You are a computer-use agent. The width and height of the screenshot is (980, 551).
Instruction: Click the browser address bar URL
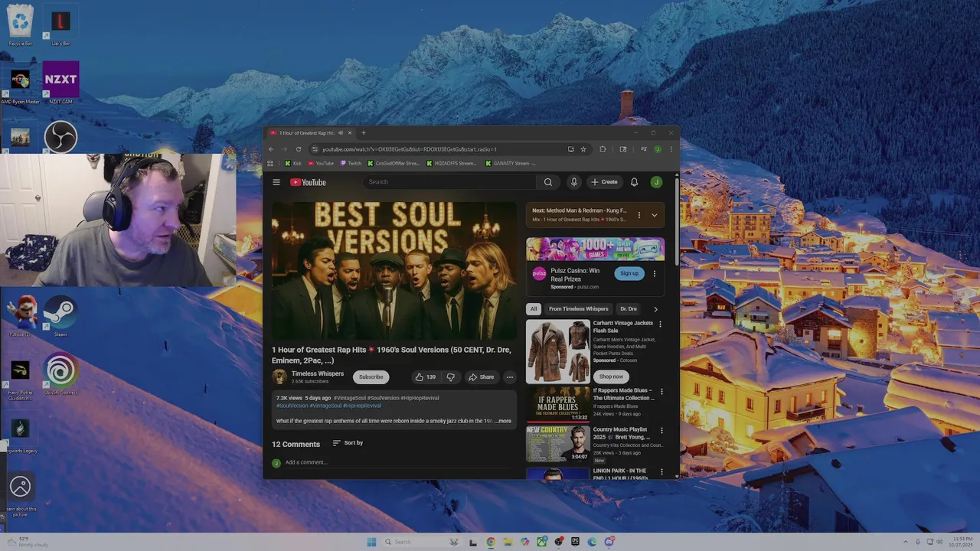coord(410,149)
